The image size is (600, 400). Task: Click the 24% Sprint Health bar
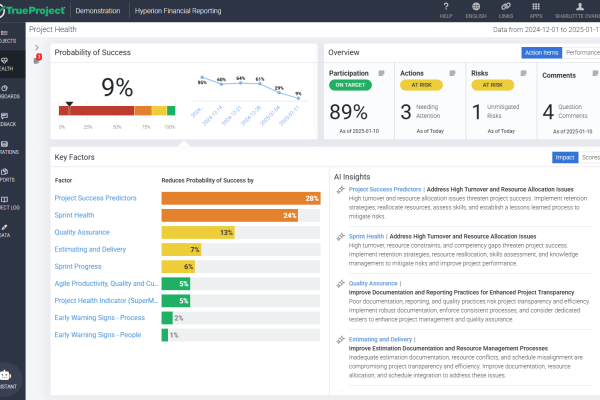(230, 216)
